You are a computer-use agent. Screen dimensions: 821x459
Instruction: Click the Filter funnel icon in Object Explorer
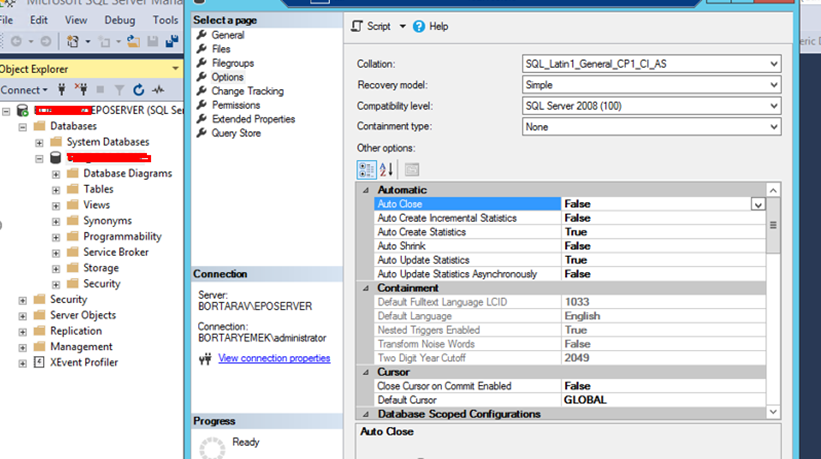[119, 90]
